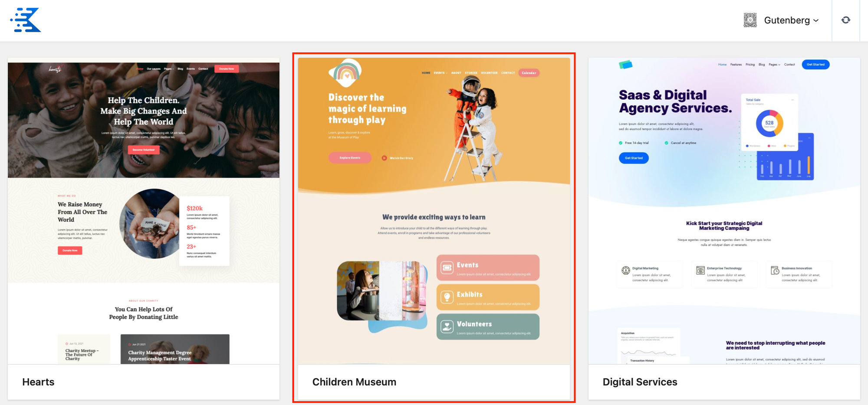Click the Hearts template title
The image size is (868, 405).
point(38,382)
